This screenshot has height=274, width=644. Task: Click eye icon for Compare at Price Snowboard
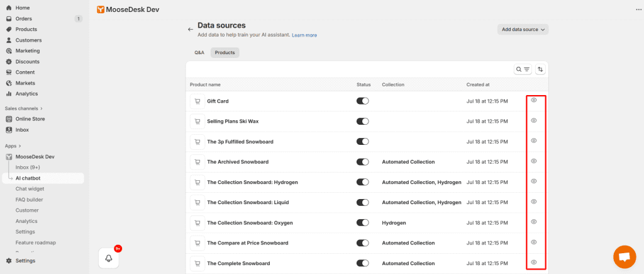[534, 242]
